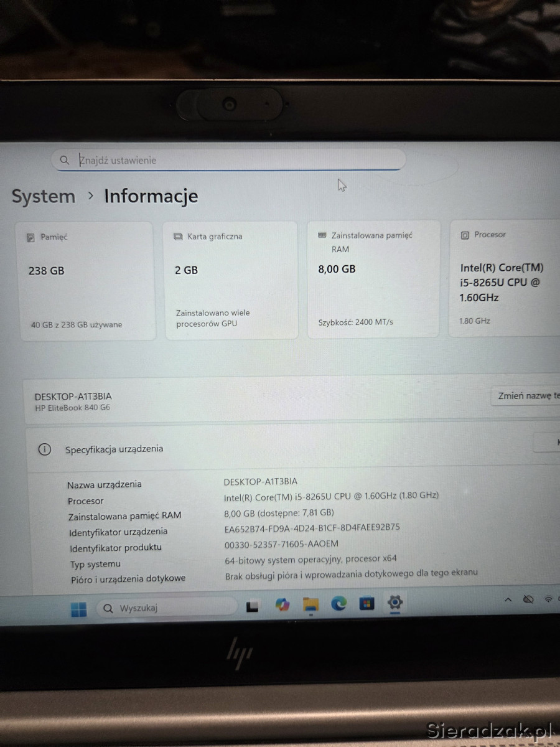Screen dimensions: 560x747
Task: Click the Settings gear taskbar icon
Action: [395, 602]
